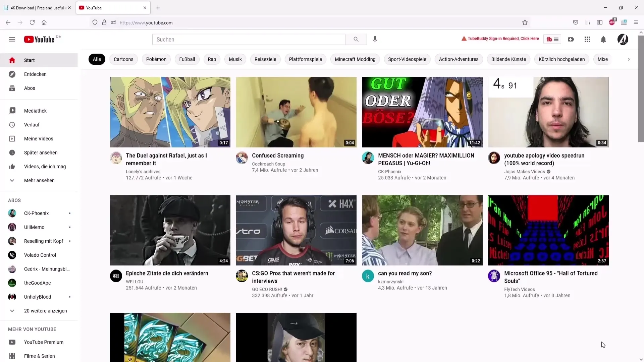
Task: Click the TubeBuddy extension icon
Action: [x=552, y=39]
